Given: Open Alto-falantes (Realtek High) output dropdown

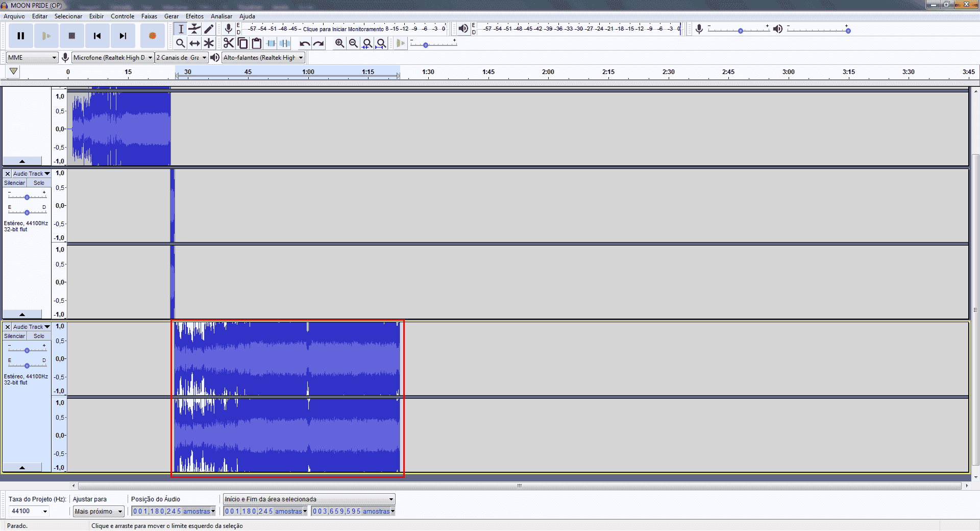Looking at the screenshot, I should pos(263,58).
